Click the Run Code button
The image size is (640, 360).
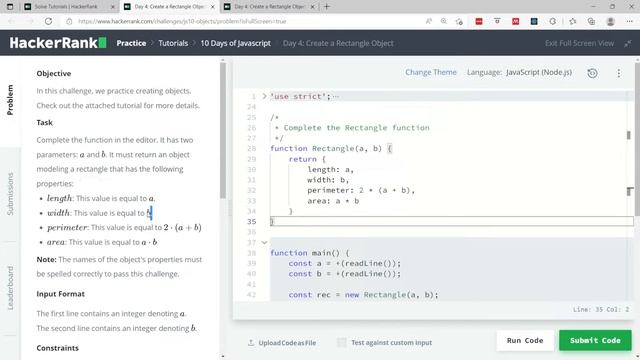525,340
